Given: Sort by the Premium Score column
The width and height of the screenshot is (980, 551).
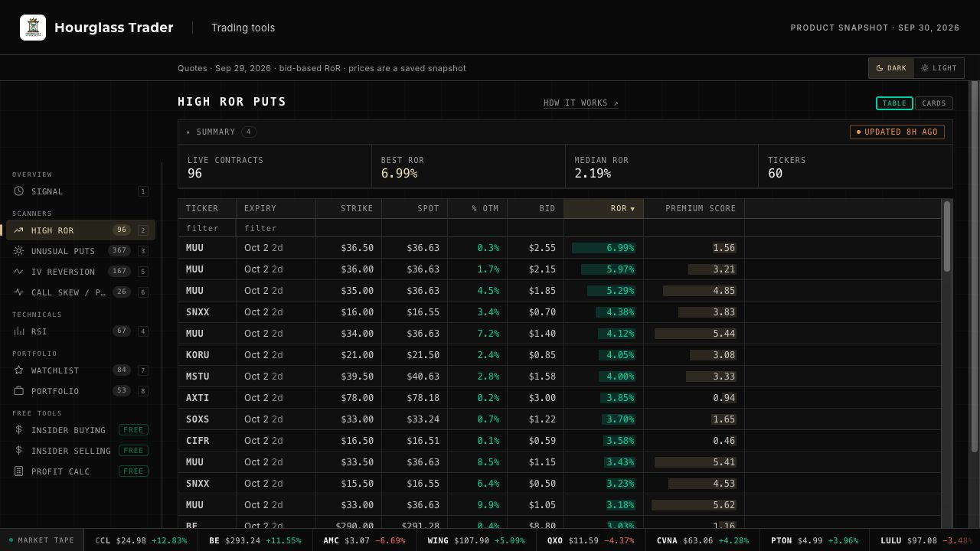Looking at the screenshot, I should coord(694,208).
